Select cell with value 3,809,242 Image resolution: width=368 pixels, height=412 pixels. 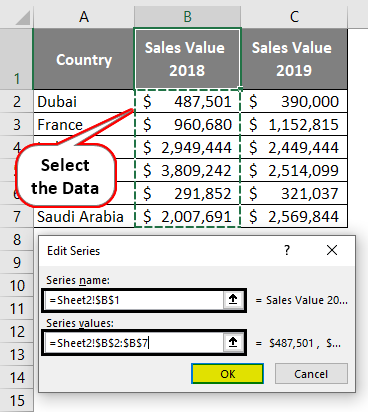pos(187,170)
